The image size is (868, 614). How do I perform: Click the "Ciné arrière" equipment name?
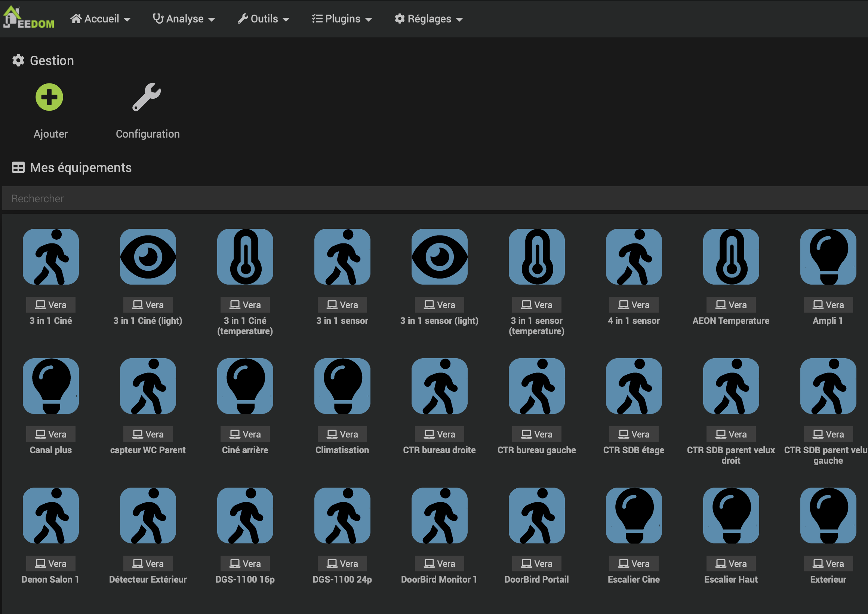245,450
